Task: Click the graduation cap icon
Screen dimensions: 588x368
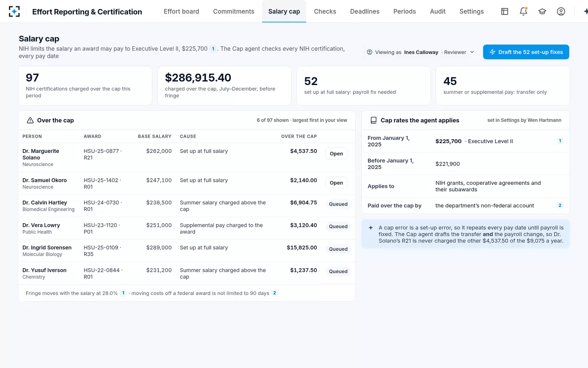Action: [x=542, y=11]
